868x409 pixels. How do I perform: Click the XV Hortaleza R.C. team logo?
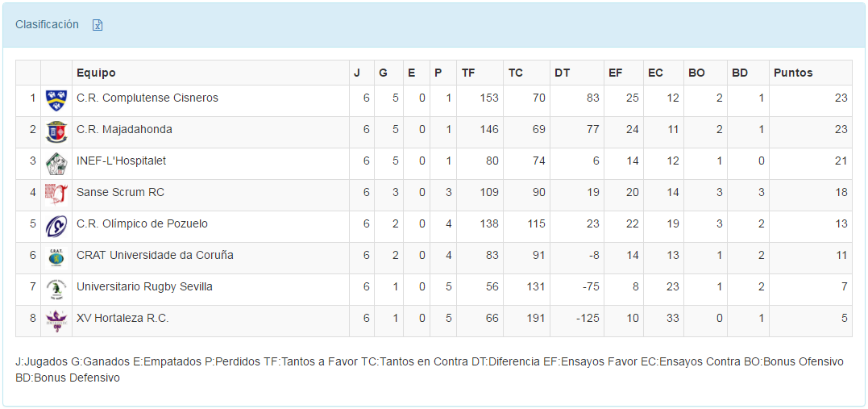pos(56,320)
